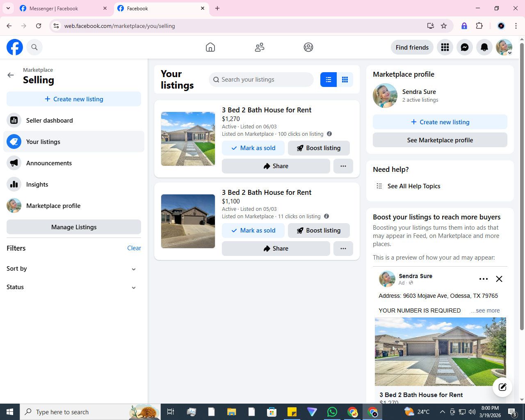Click Manage Listings button

tap(74, 227)
